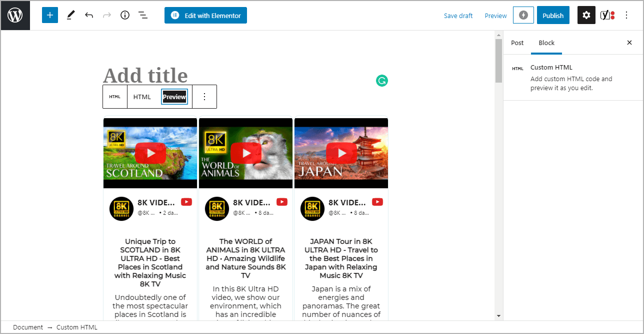Select Custom HTML in the breadcrumb

coord(76,327)
